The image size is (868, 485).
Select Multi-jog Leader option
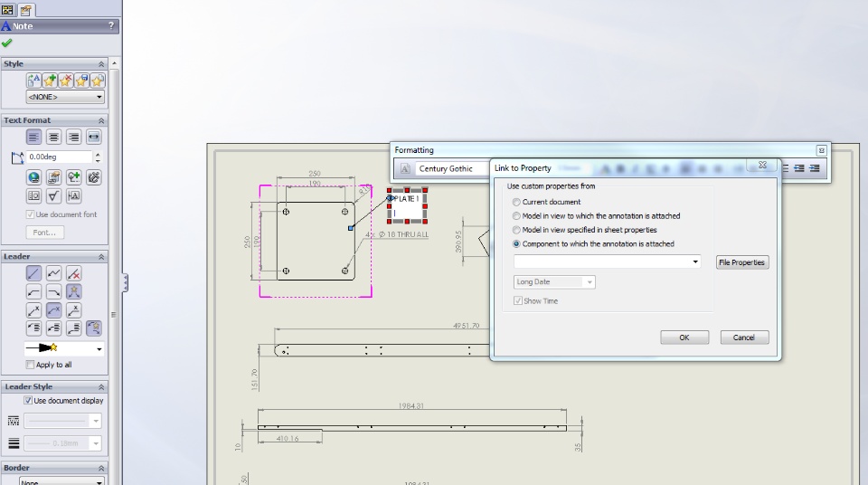coord(53,273)
